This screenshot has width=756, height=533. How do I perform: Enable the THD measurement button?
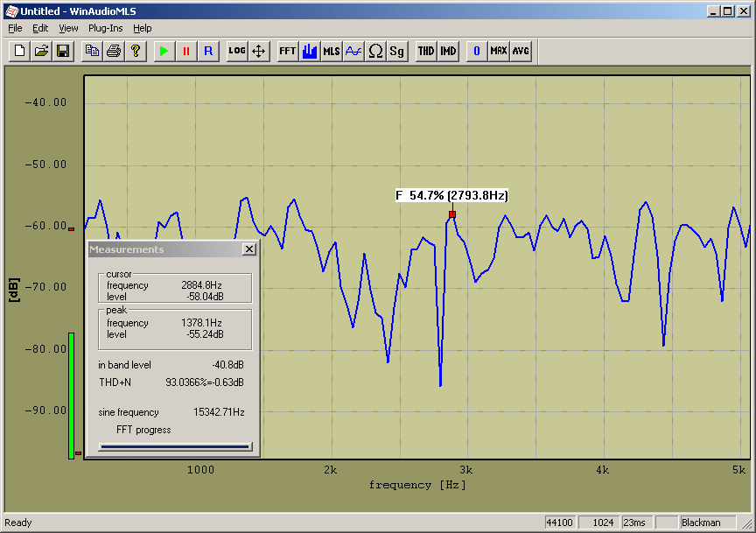(426, 51)
